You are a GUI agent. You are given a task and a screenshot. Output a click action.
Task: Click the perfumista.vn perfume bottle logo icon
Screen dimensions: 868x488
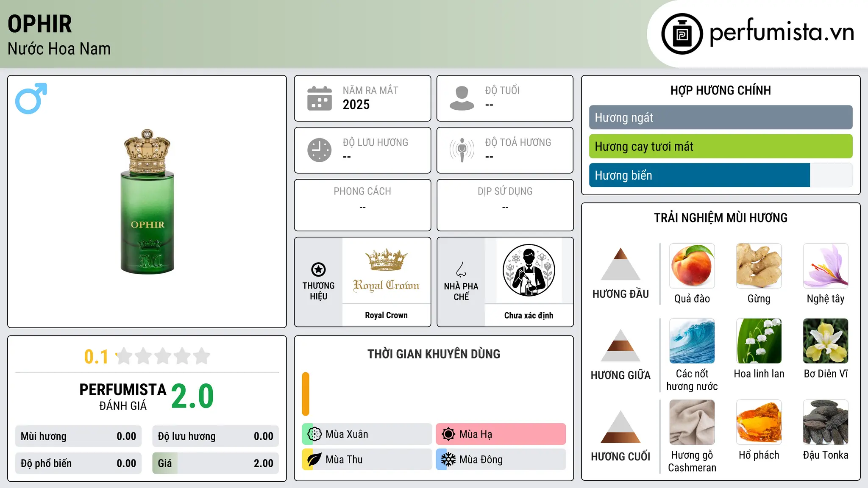click(682, 34)
